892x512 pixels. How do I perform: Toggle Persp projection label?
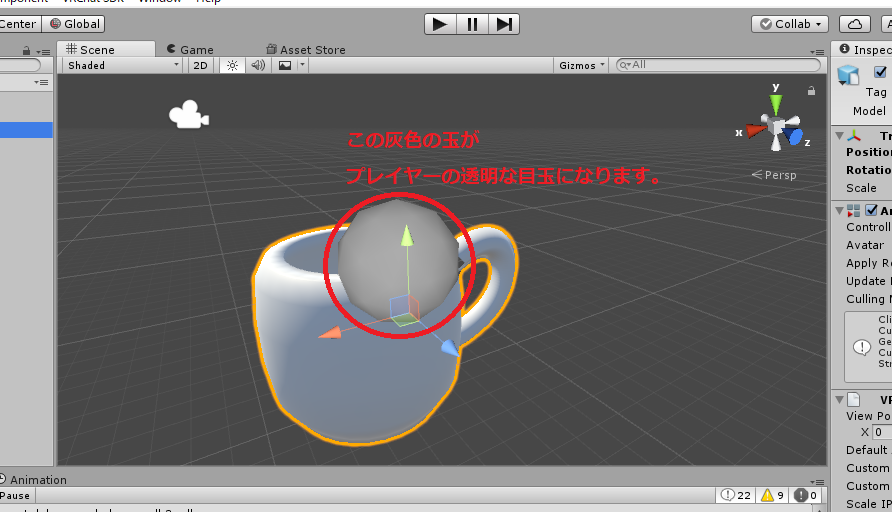(x=774, y=175)
